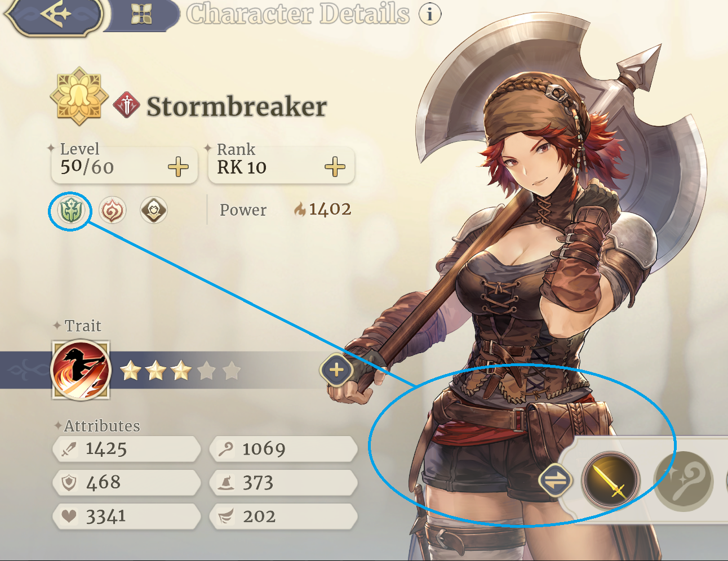Image resolution: width=728 pixels, height=561 pixels.
Task: Open the Character Details info icon
Action: (430, 14)
